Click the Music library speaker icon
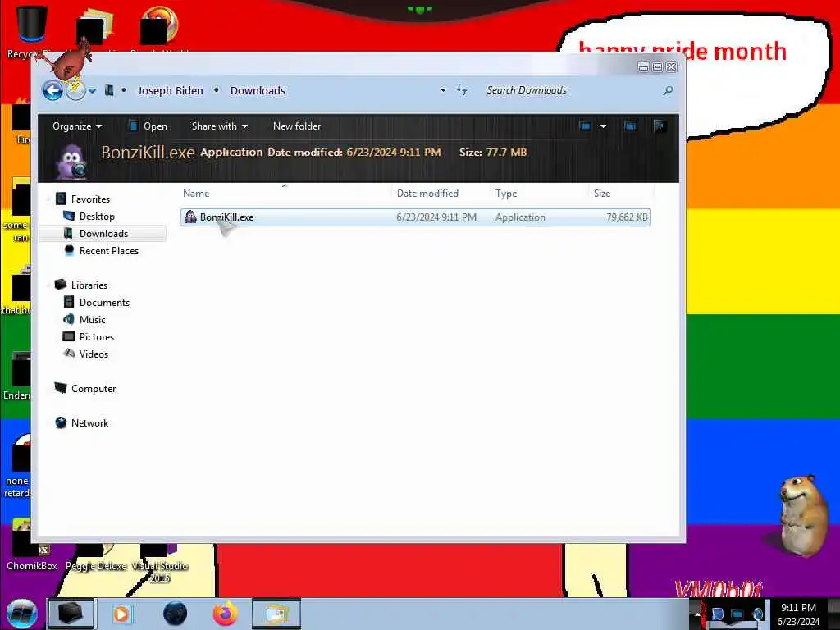Image resolution: width=840 pixels, height=630 pixels. point(69,319)
